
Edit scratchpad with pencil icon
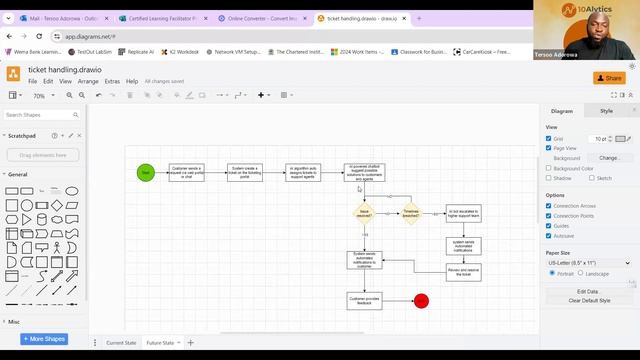[x=71, y=136]
